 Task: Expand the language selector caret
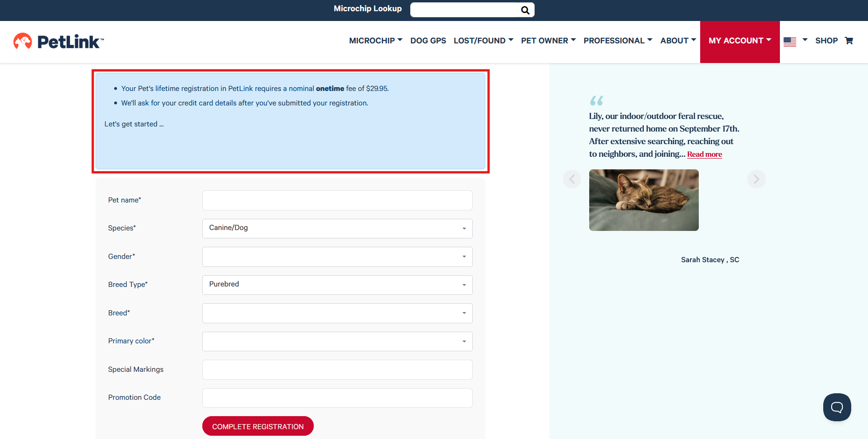pyautogui.click(x=805, y=40)
